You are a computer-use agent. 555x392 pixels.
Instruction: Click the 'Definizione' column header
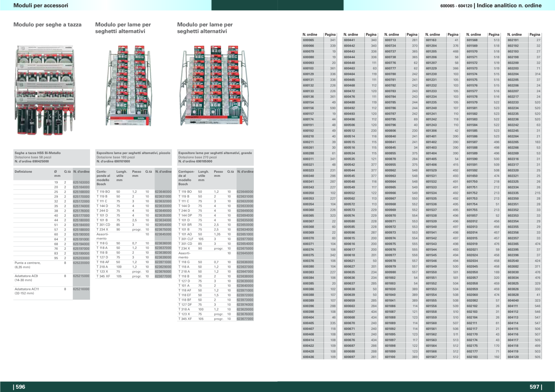pos(23,171)
